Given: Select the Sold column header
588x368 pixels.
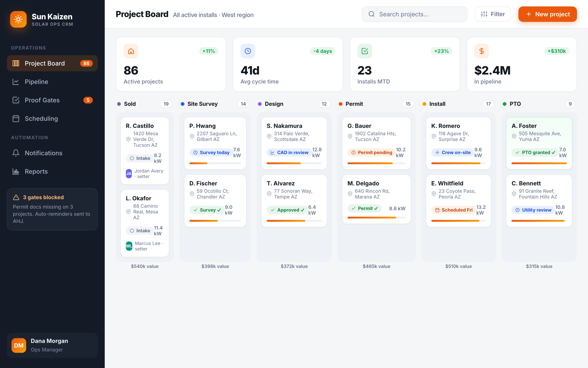Looking at the screenshot, I should (x=144, y=104).
